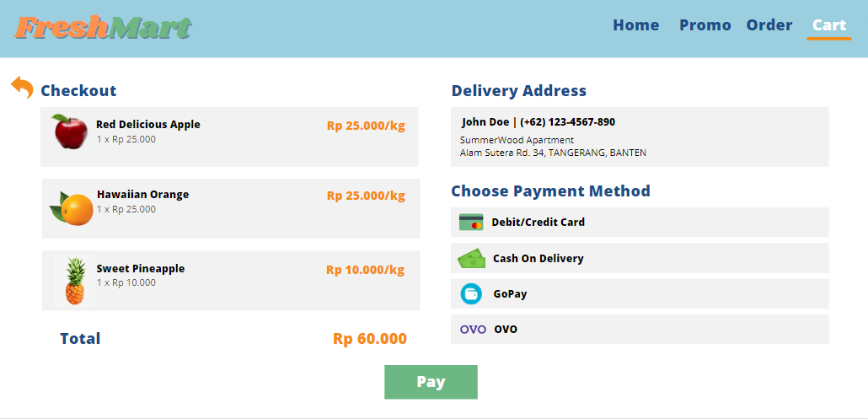This screenshot has height=419, width=868.
Task: Select OVO payment option
Action: [506, 330]
